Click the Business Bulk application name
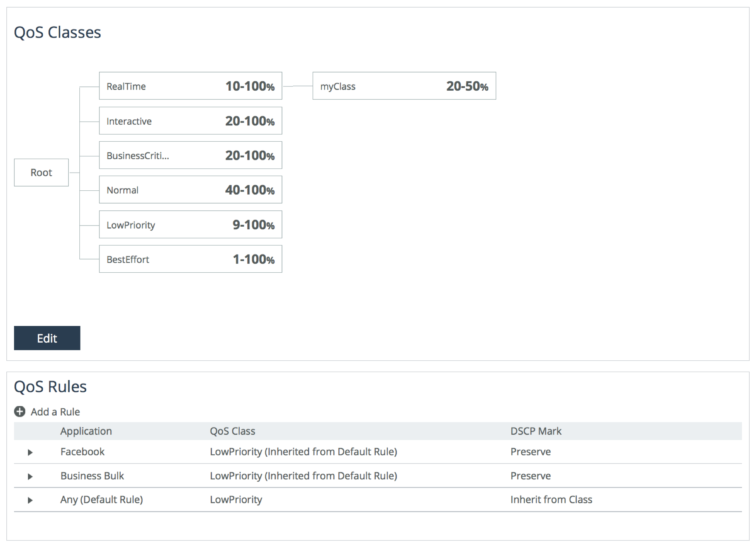This screenshot has width=756, height=553. (x=92, y=476)
